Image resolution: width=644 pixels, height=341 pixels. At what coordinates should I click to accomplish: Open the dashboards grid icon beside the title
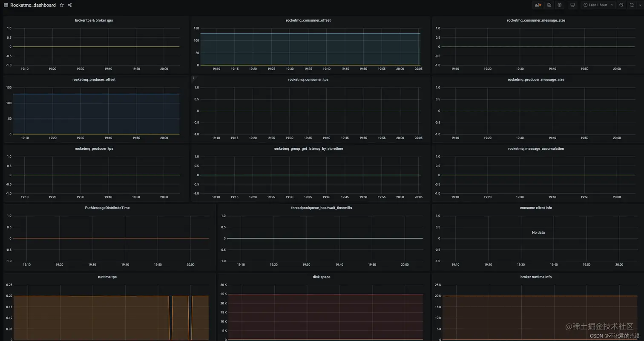pyautogui.click(x=6, y=5)
